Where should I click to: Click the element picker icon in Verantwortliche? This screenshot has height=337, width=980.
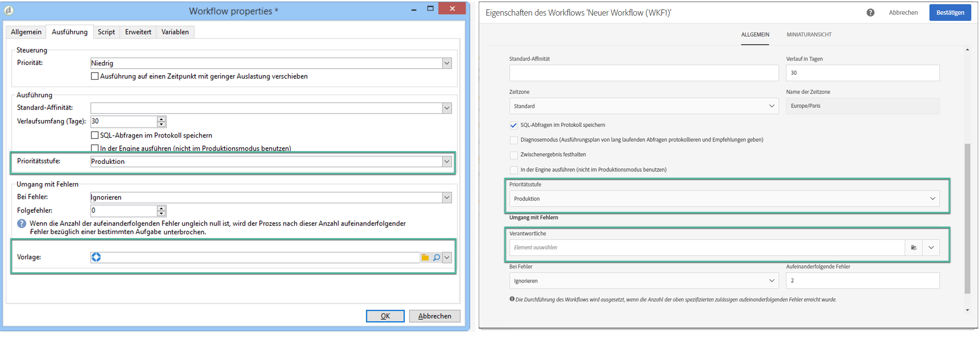[x=913, y=248]
